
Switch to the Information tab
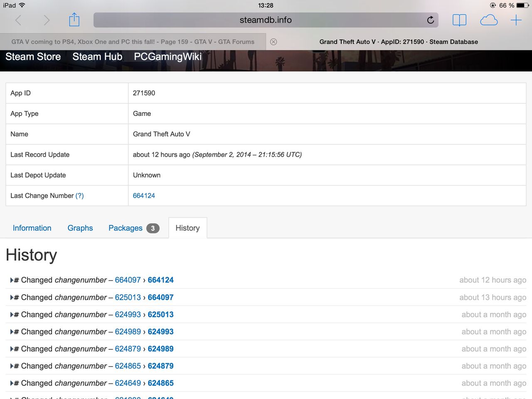[32, 228]
